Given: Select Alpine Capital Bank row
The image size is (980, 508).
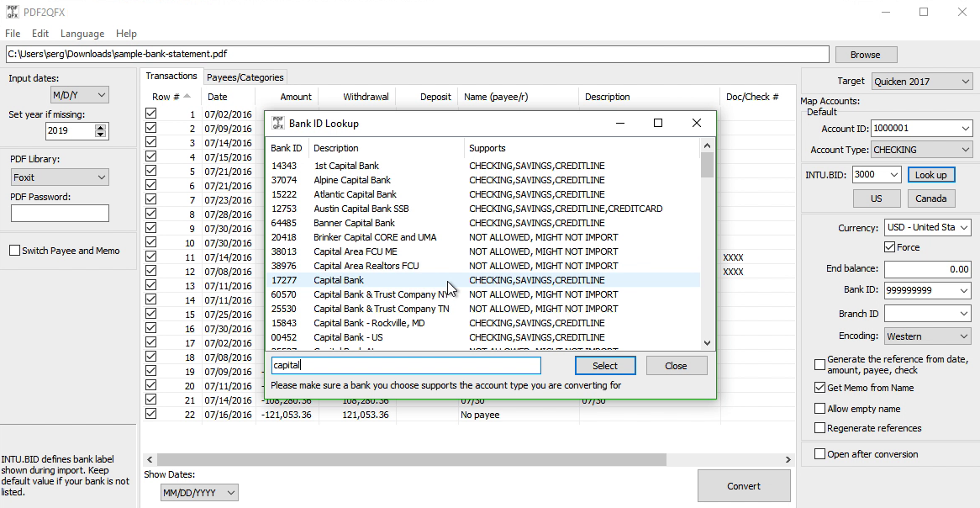Looking at the screenshot, I should (x=484, y=180).
